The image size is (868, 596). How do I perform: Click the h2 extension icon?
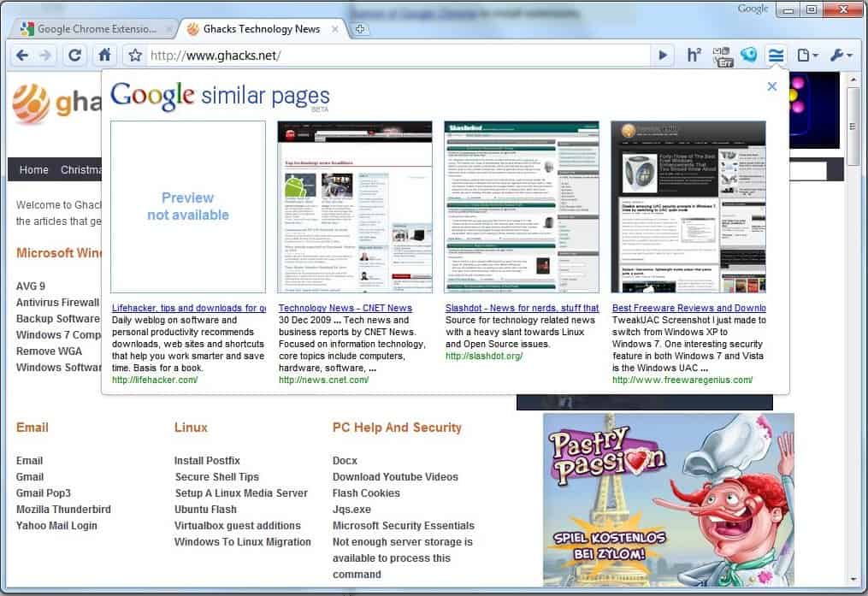pos(694,56)
